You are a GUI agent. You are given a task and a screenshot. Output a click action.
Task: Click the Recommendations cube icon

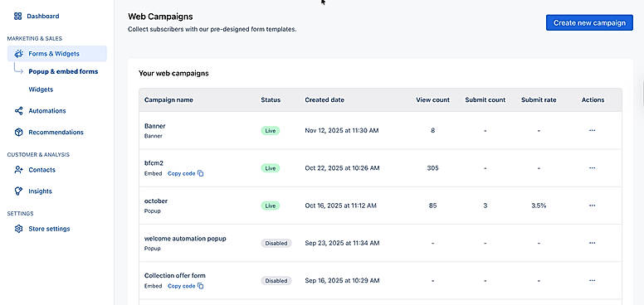tap(18, 133)
